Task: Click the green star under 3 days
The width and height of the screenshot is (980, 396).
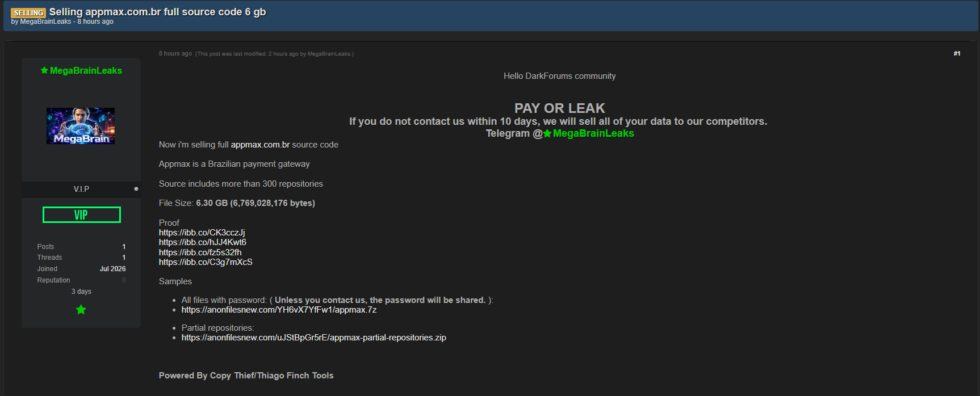Action: (81, 310)
